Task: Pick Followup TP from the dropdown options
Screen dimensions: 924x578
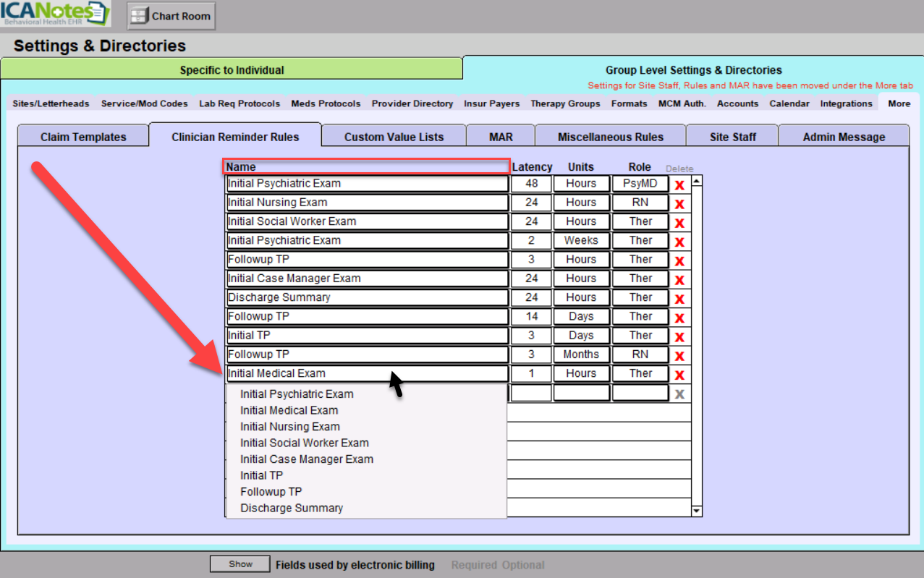Action: coord(271,492)
